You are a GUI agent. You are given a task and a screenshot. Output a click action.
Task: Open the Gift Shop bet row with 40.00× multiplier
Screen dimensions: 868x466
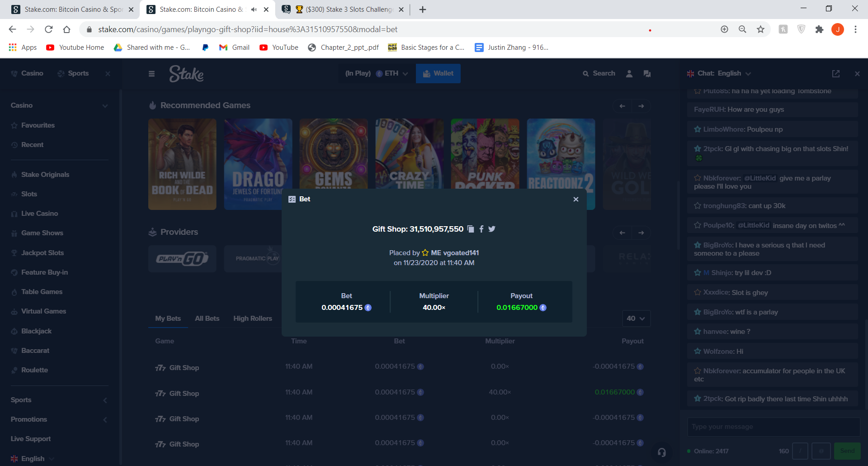399,392
